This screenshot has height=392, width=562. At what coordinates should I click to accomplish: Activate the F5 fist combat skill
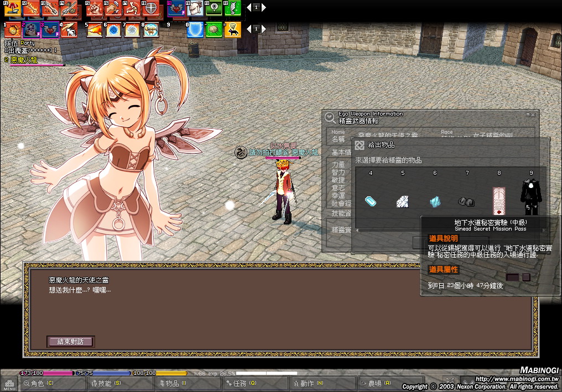point(95,8)
